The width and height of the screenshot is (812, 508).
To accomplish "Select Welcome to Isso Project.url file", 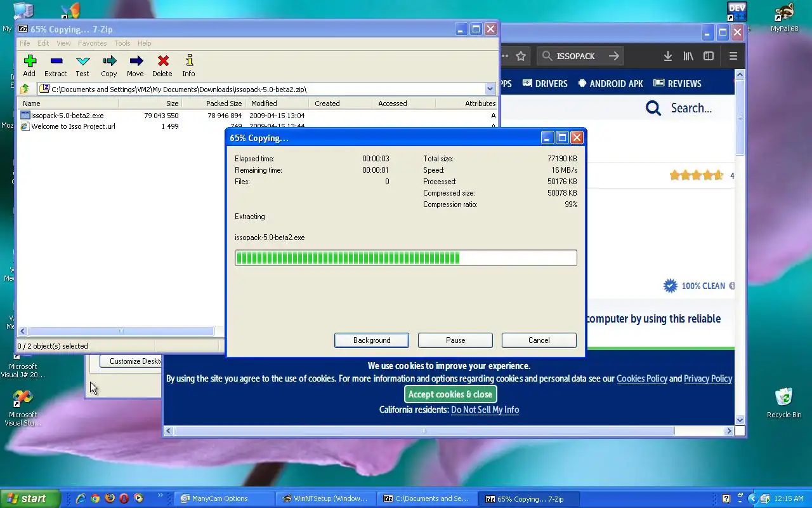I will pos(73,126).
